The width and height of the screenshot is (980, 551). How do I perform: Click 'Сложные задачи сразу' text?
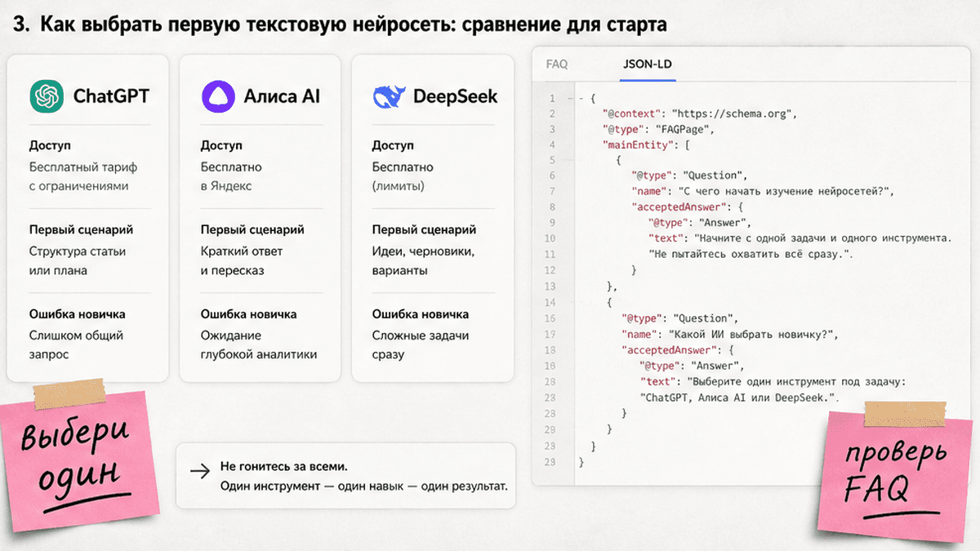pos(421,345)
